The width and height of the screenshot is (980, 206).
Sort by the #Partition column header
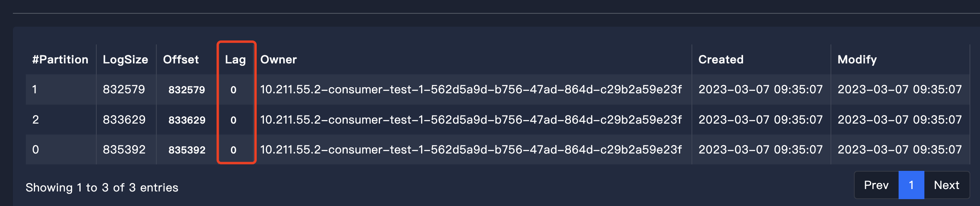pyautogui.click(x=60, y=59)
